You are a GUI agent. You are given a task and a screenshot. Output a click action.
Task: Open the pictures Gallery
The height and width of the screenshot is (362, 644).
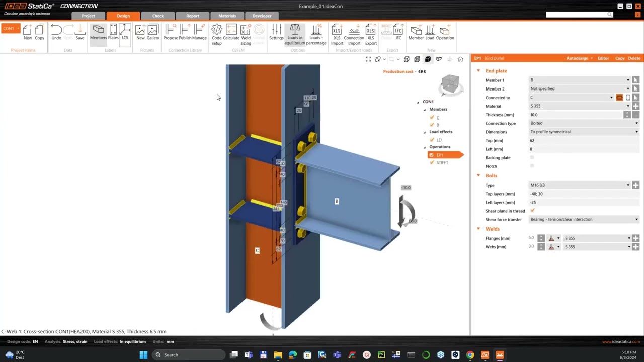[x=153, y=32]
